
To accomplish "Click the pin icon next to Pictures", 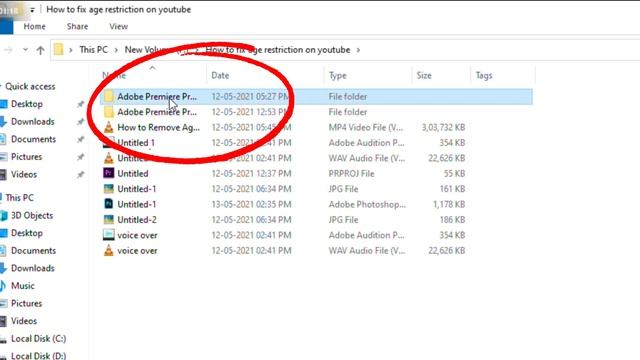I will click(x=80, y=157).
